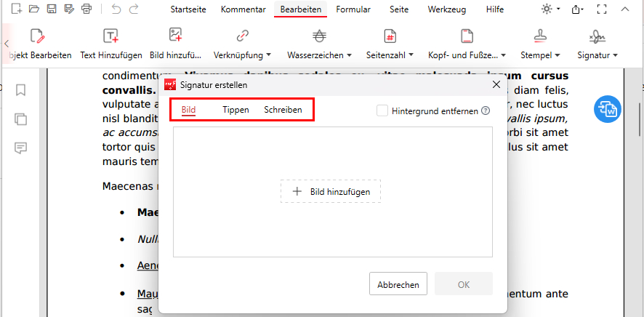This screenshot has height=317, width=644.
Task: Expand the Wasserzeichen dropdown arrow
Action: (x=350, y=55)
